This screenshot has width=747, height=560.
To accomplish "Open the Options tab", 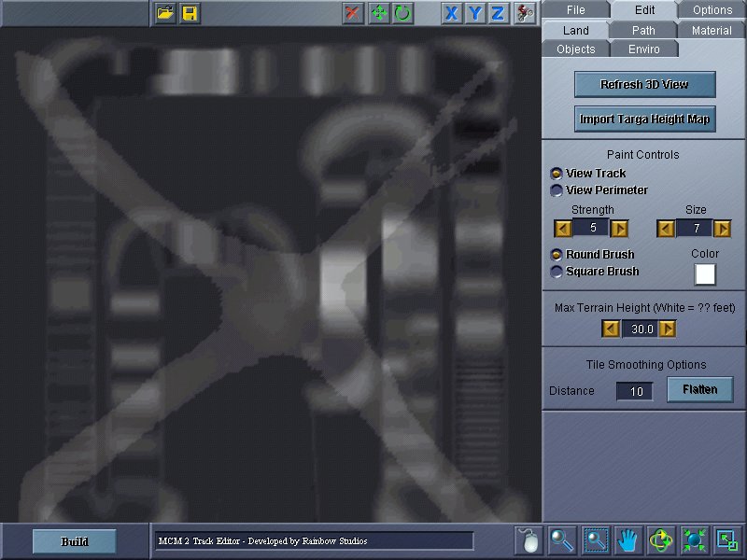I will point(712,10).
